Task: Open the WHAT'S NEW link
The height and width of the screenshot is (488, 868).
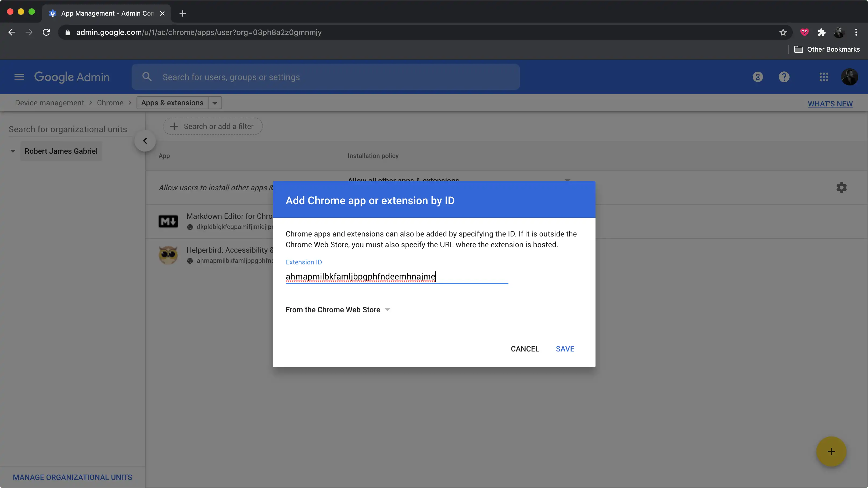Action: (830, 104)
